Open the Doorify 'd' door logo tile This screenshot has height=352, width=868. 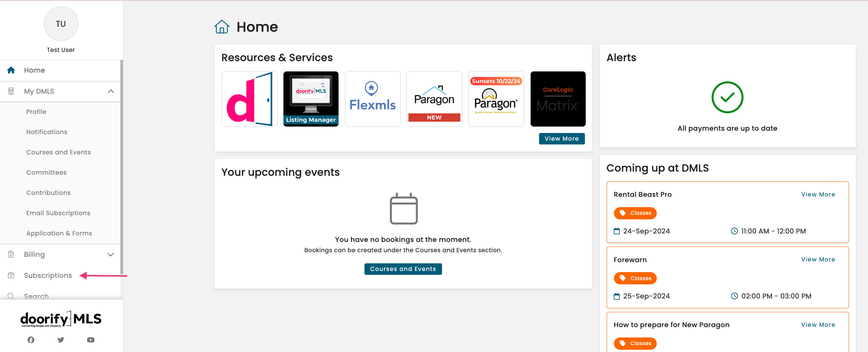(x=249, y=99)
